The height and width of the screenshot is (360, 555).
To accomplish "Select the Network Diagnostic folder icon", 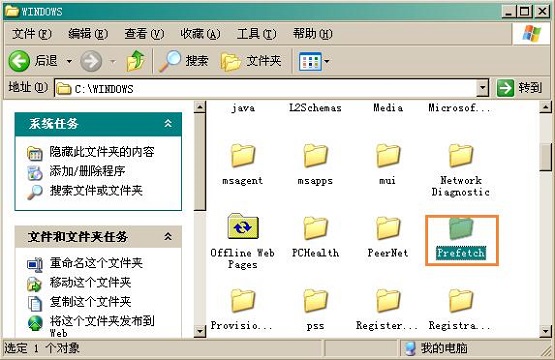I will (x=461, y=155).
